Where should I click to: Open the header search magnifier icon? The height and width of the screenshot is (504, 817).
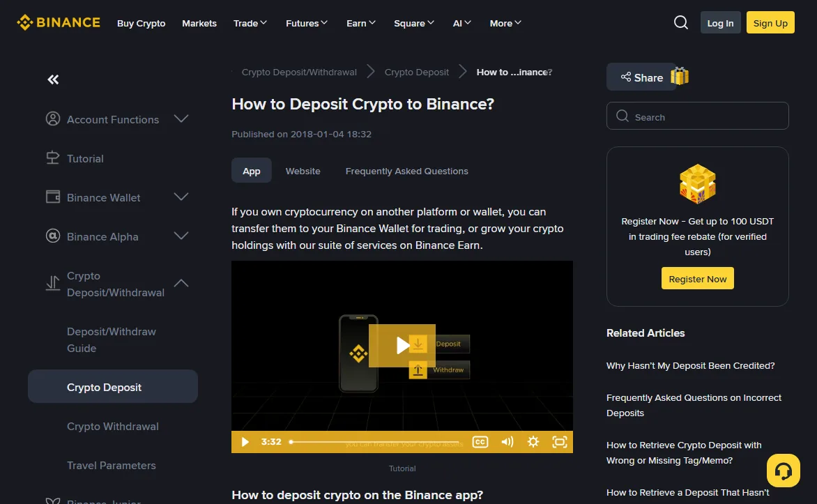coord(680,22)
